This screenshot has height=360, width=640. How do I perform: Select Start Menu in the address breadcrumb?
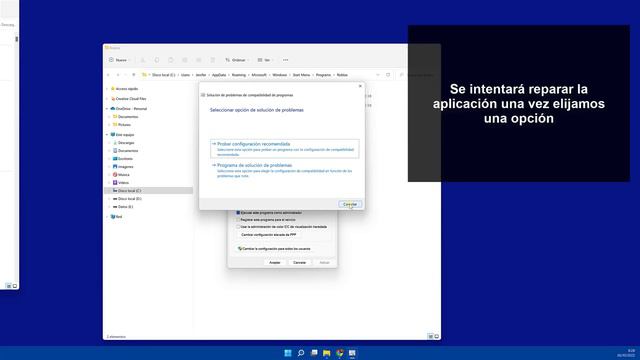(x=302, y=75)
